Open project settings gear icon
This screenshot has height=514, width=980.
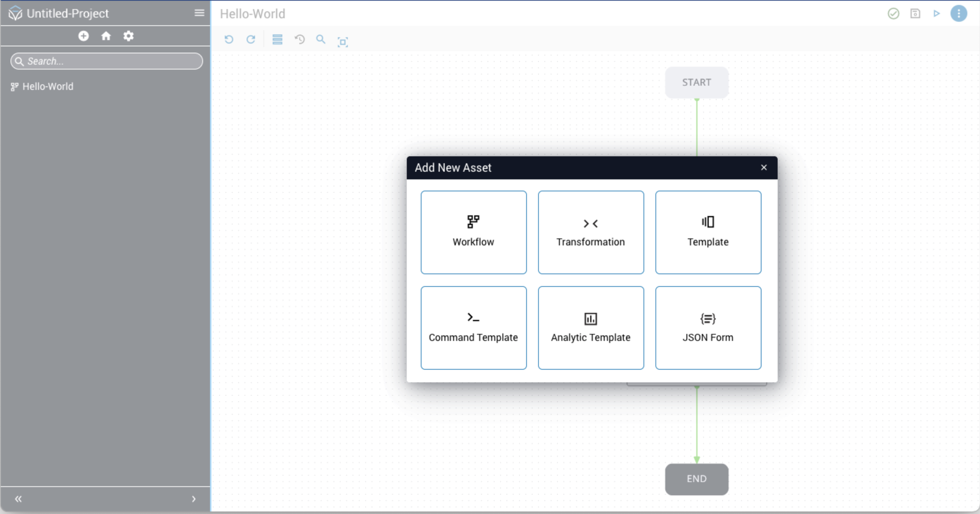coord(128,36)
